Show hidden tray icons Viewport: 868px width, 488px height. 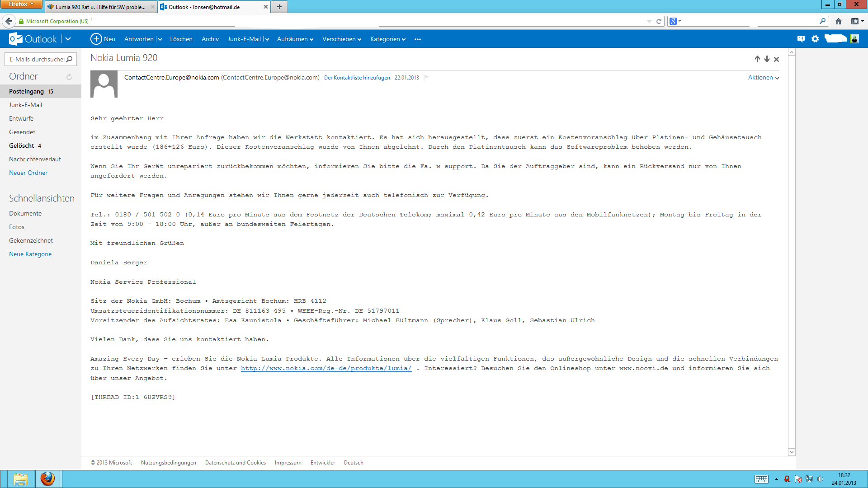point(776,479)
